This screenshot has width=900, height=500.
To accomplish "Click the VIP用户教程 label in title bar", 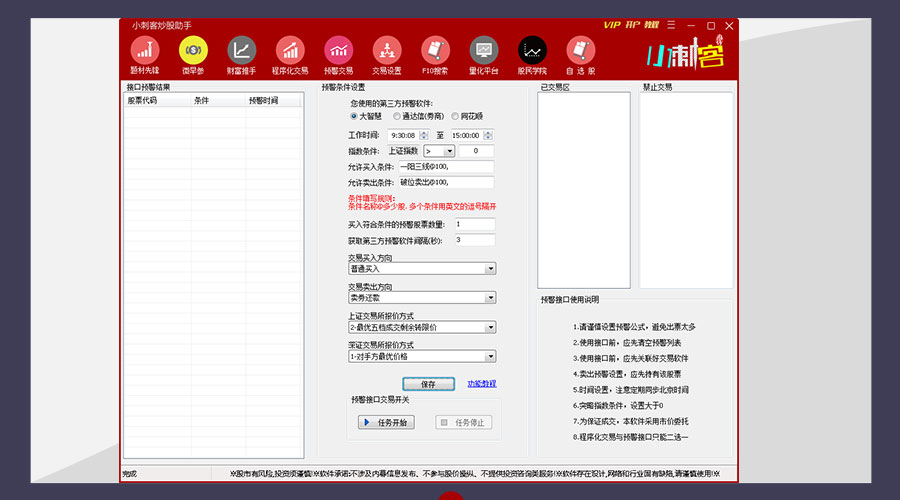I will pyautogui.click(x=631, y=25).
